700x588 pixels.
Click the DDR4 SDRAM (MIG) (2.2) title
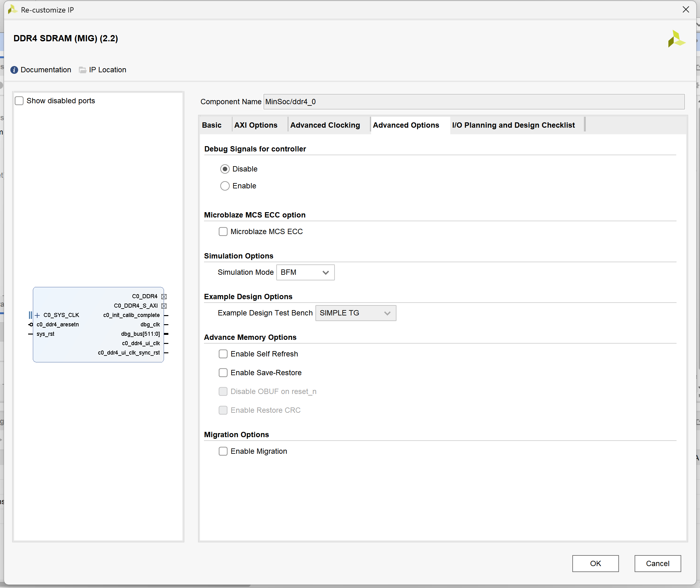tap(66, 39)
